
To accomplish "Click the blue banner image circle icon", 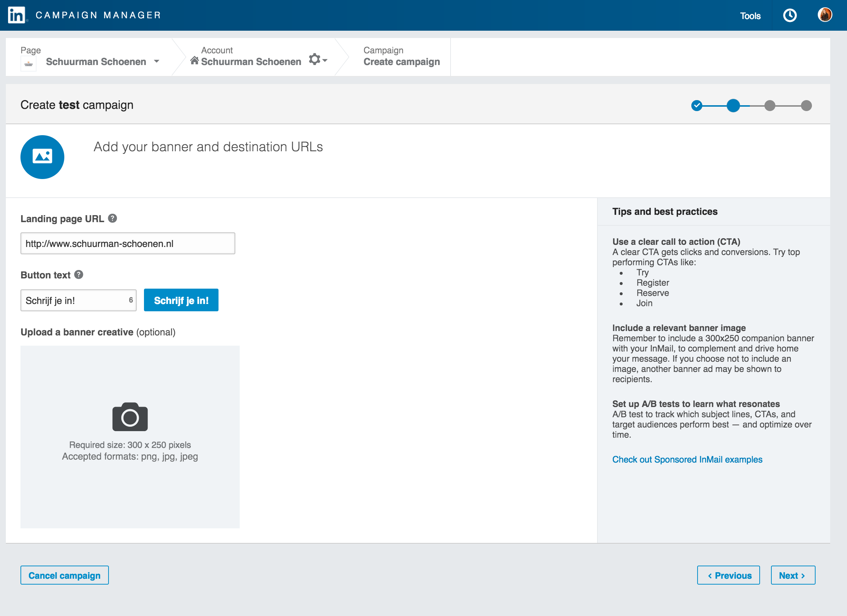I will 42,157.
